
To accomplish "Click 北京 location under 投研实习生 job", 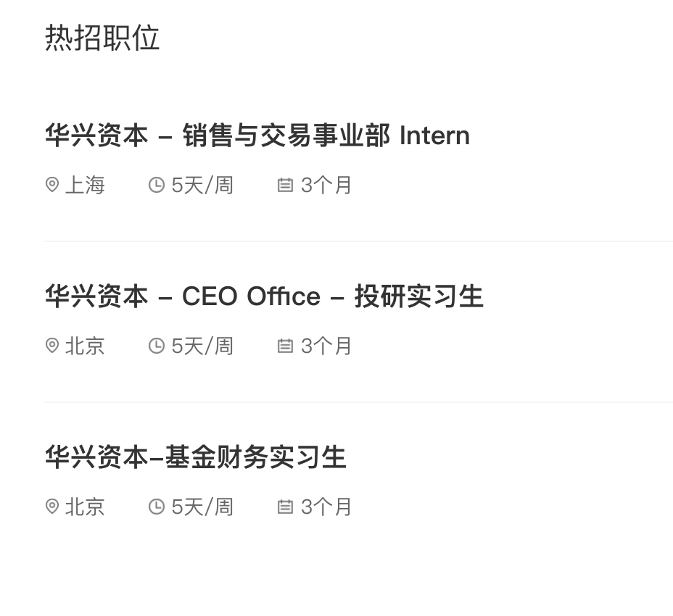I will click(x=86, y=346).
